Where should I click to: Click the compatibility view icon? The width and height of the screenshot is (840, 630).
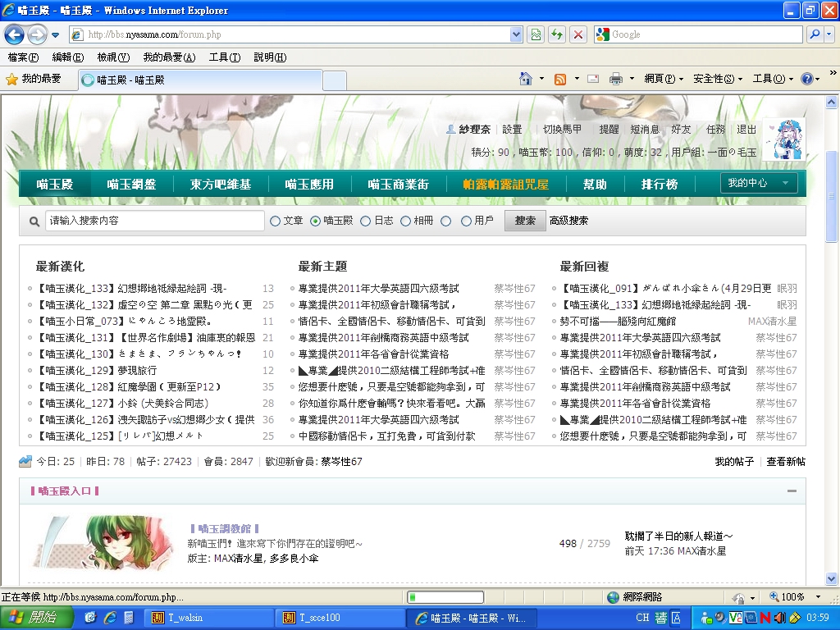point(536,34)
